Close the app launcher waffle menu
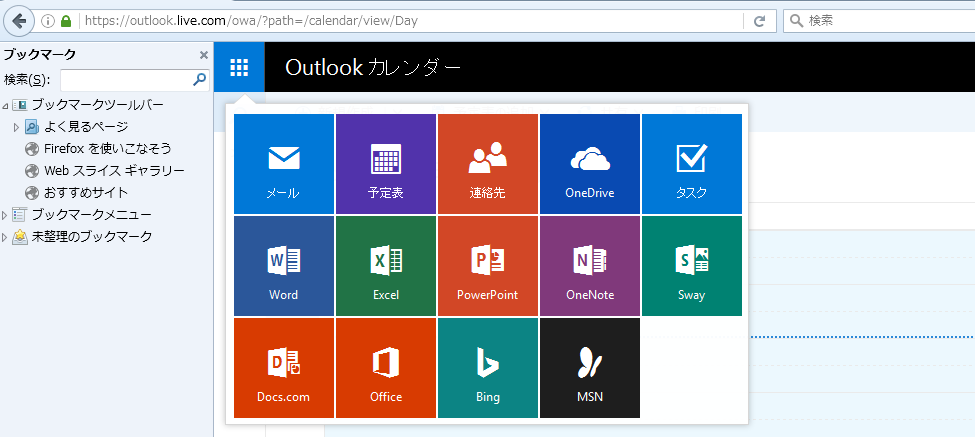 (x=239, y=67)
